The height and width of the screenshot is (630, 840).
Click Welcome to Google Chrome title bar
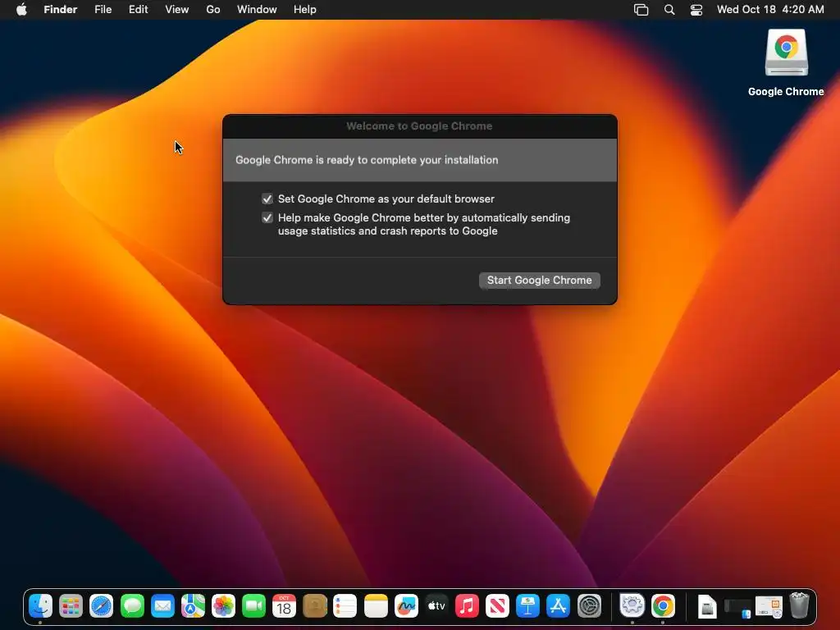pos(419,126)
